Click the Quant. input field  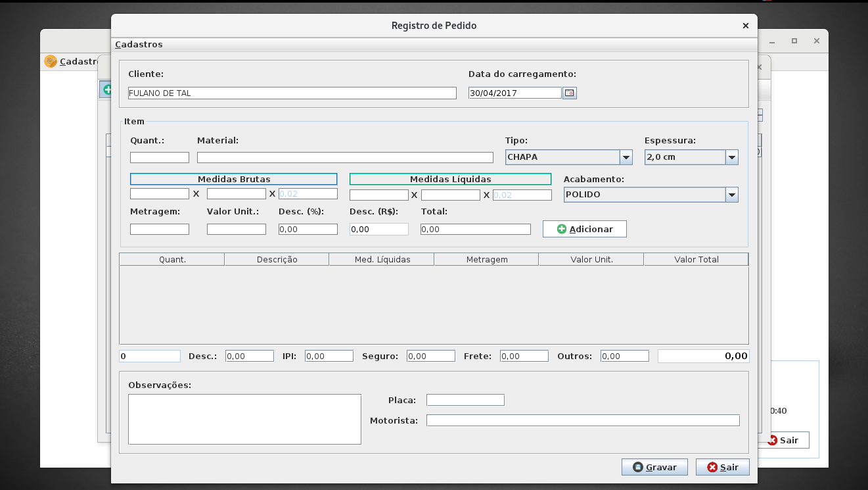click(160, 157)
